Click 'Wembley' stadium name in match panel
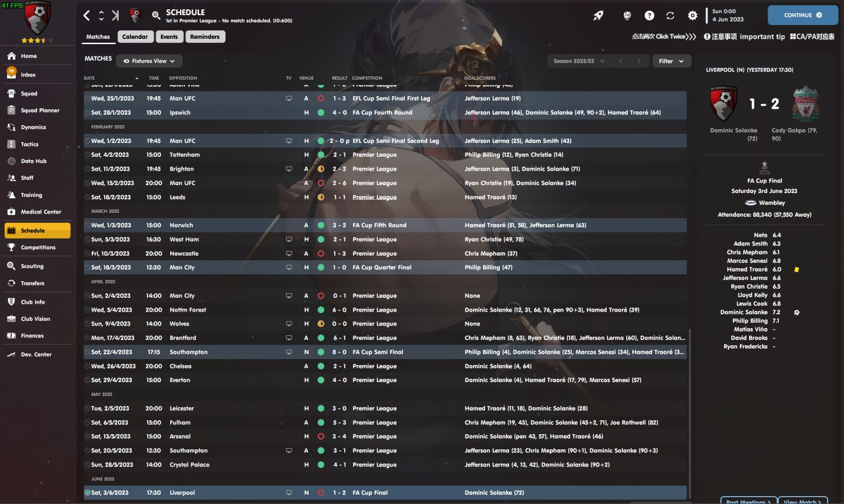844x504 pixels. (x=773, y=203)
